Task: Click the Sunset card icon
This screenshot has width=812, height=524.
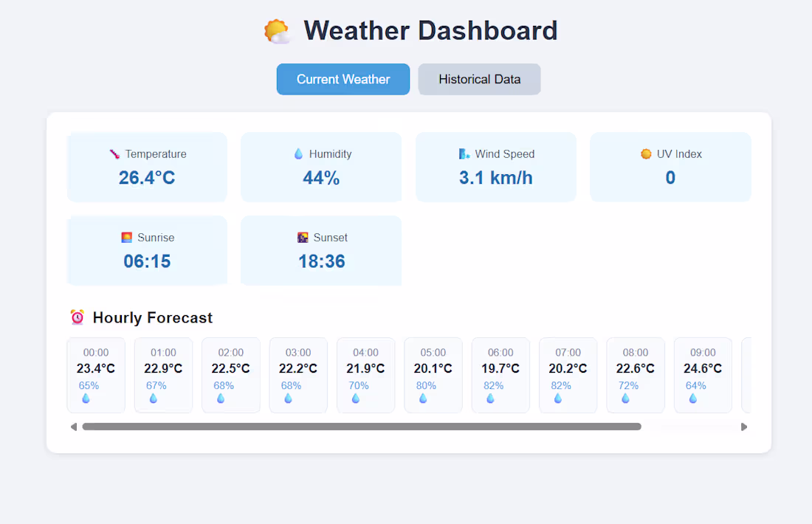Action: pyautogui.click(x=302, y=237)
